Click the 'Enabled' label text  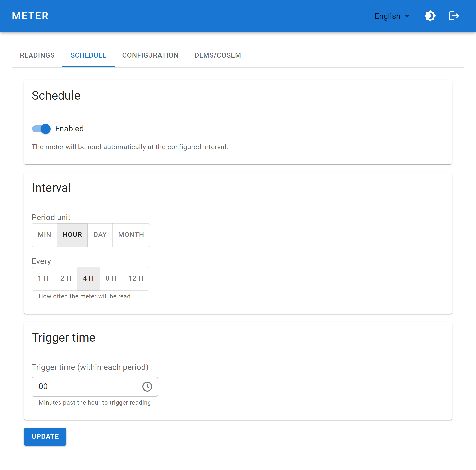(69, 129)
